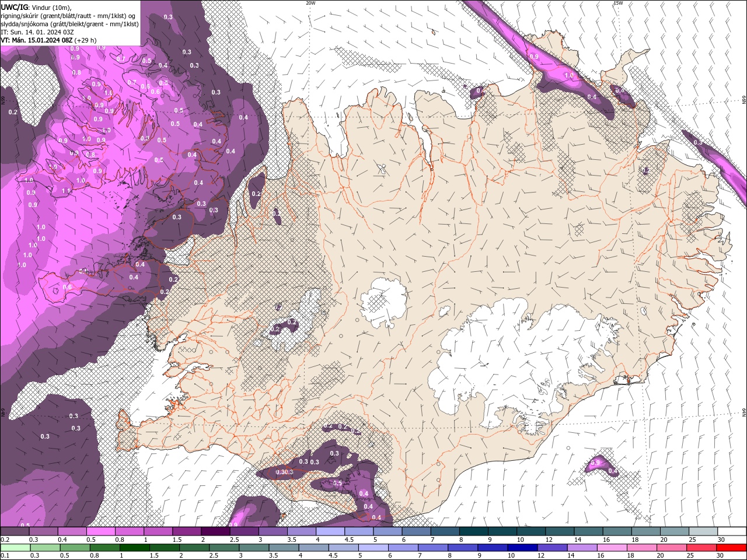The height and width of the screenshot is (560, 747).
Task: Choose lower row blue swatch between 7 and 8
Action: point(432,548)
